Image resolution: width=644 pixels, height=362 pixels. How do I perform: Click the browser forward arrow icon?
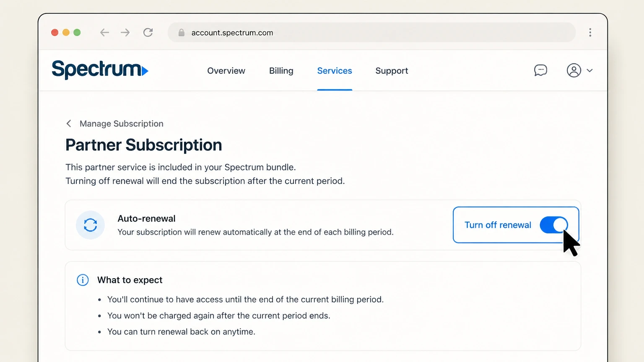pyautogui.click(x=125, y=33)
